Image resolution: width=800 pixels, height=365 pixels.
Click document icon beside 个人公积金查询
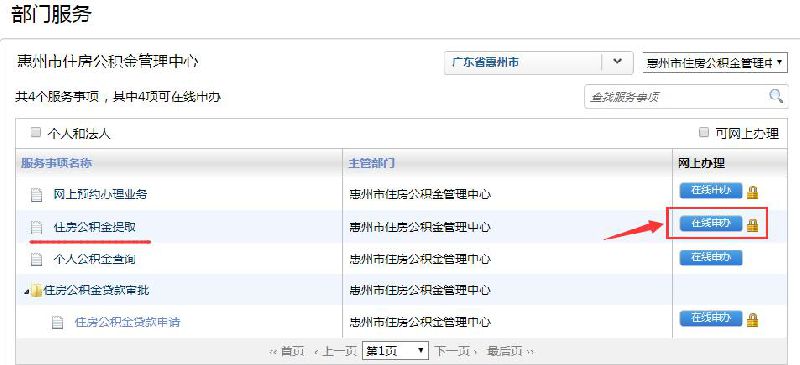click(x=36, y=259)
